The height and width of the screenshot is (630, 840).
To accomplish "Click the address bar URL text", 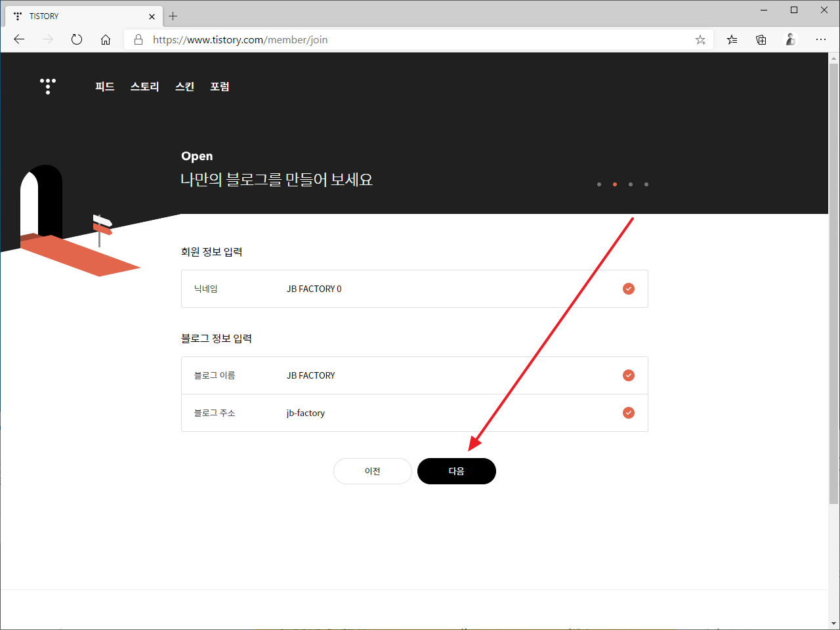I will coord(240,40).
